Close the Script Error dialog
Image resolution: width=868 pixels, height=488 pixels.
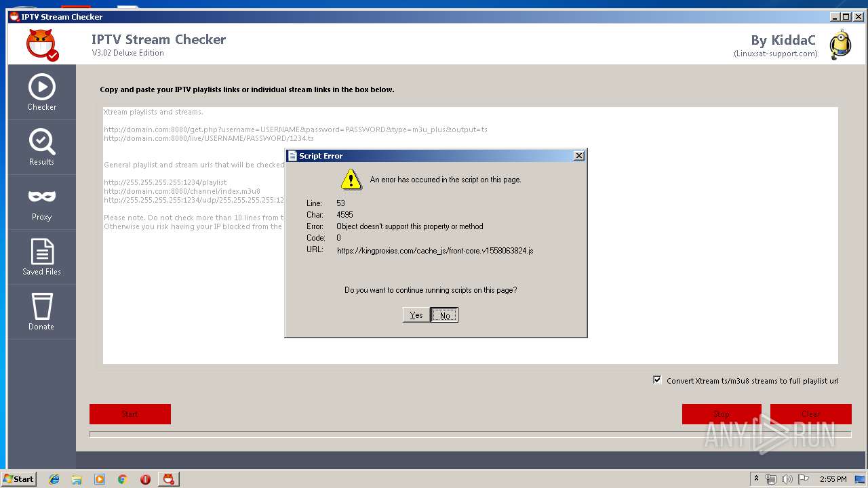[x=578, y=156]
